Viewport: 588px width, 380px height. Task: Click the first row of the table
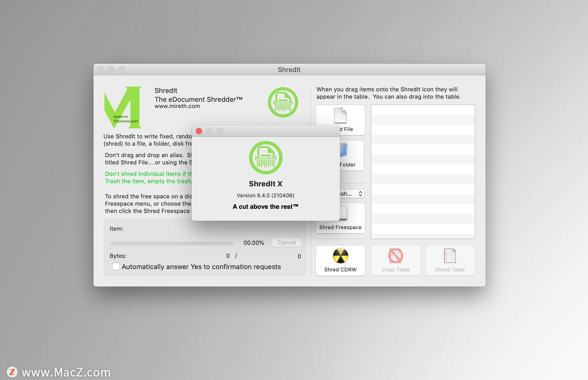pos(423,110)
